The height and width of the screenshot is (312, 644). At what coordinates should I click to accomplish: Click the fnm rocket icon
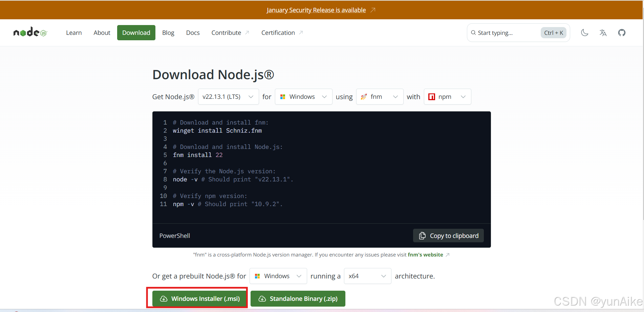tap(364, 97)
